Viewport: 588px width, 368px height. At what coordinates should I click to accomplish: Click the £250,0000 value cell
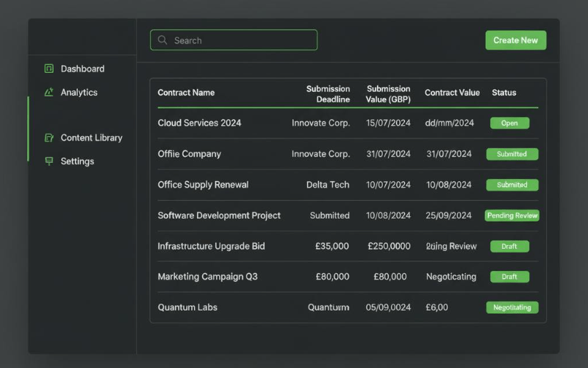[389, 247]
